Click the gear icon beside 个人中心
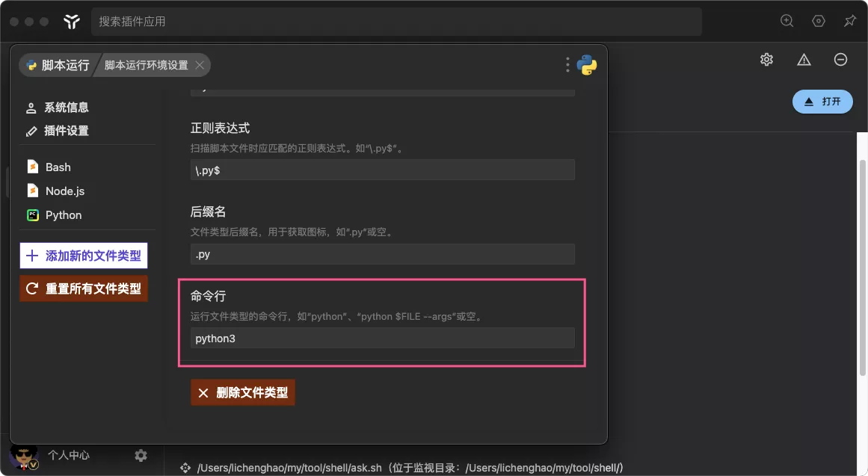The image size is (868, 476). (141, 455)
